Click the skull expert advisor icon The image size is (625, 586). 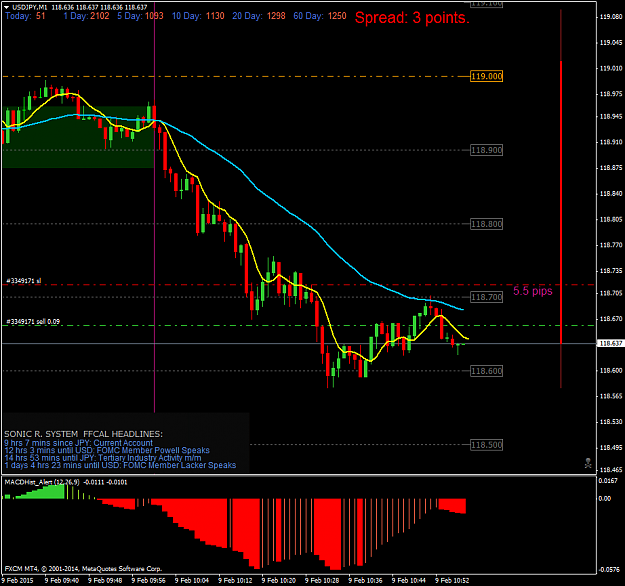[588, 463]
